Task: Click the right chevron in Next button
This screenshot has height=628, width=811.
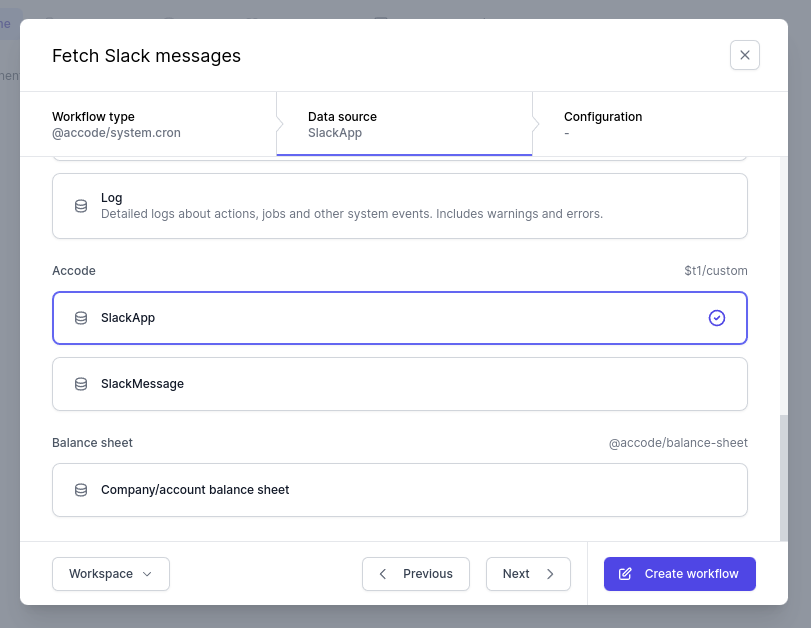Action: pyautogui.click(x=550, y=574)
